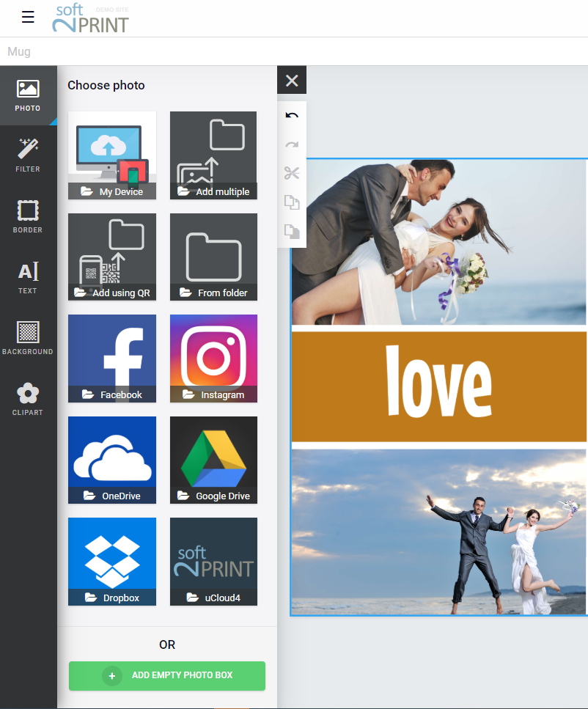The width and height of the screenshot is (588, 709).
Task: Select the Photo sidebar tab
Action: 28,95
